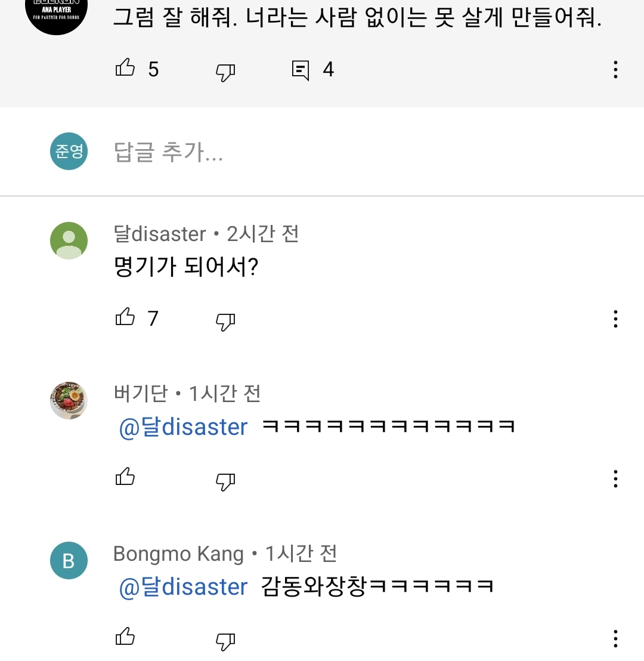Screen dimensions: 644x661
Task: Dislike Bongmo Kang's 감동와장창 reply
Action: point(225,640)
